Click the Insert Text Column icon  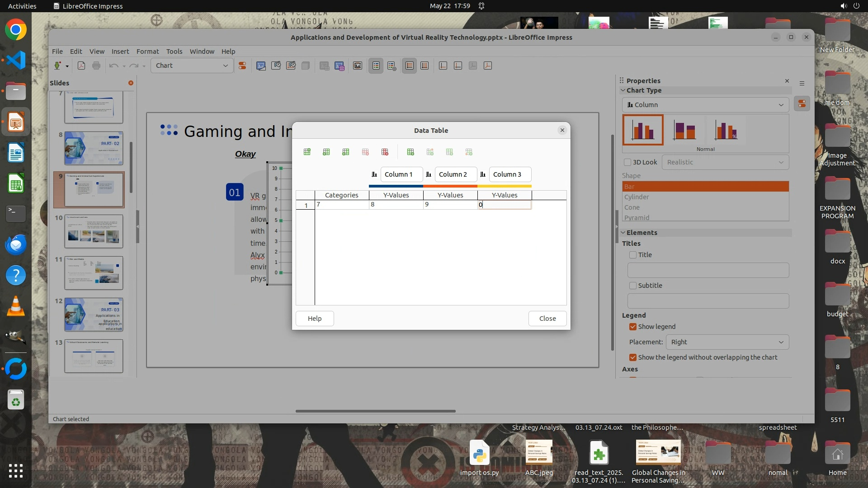346,152
